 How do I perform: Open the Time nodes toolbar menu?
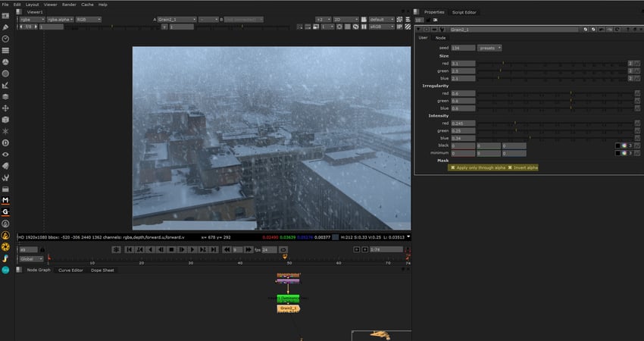coord(5,39)
